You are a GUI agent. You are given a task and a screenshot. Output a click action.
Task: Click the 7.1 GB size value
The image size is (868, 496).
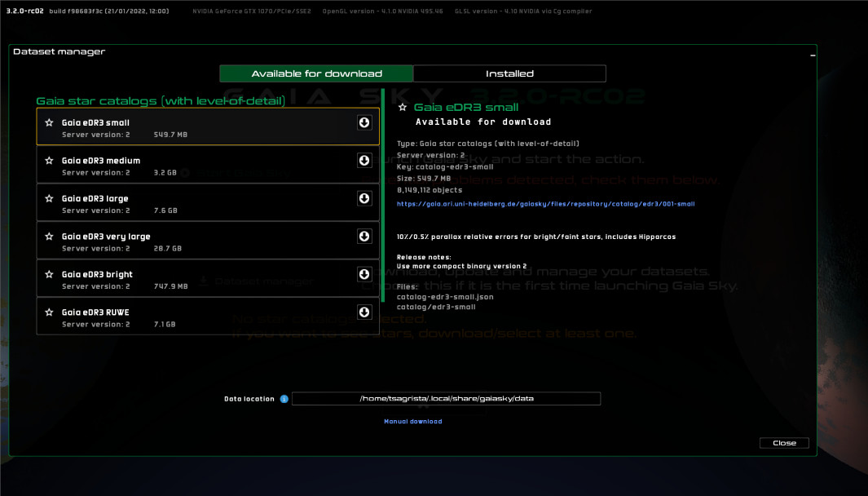(165, 324)
